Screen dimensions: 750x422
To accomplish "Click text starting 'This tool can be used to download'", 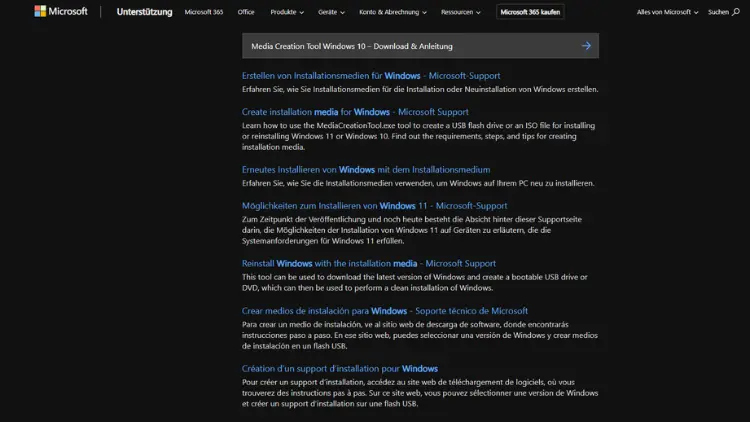I will 415,282.
